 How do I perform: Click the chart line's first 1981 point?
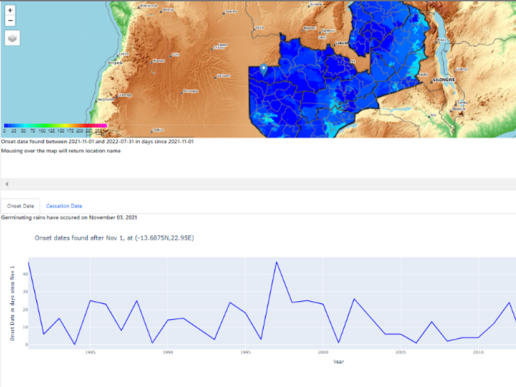tap(29, 263)
